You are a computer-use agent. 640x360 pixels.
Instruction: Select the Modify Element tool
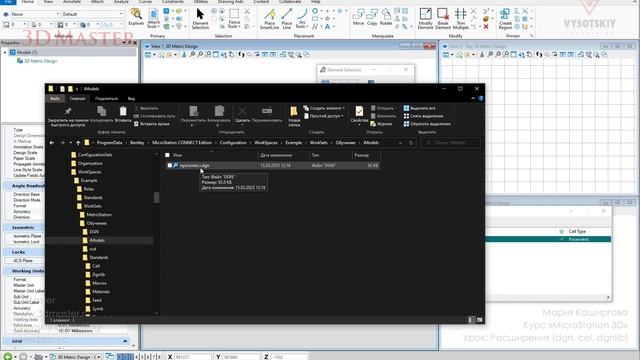tap(425, 19)
